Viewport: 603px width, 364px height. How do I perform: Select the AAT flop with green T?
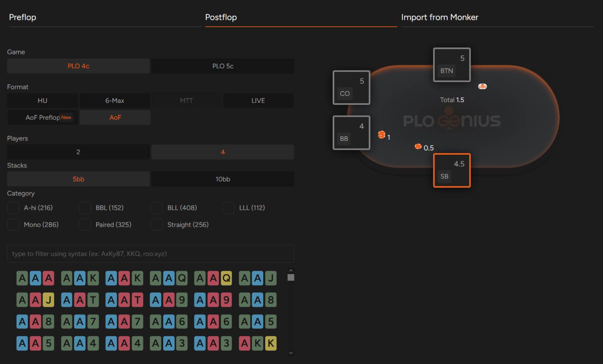pyautogui.click(x=80, y=300)
